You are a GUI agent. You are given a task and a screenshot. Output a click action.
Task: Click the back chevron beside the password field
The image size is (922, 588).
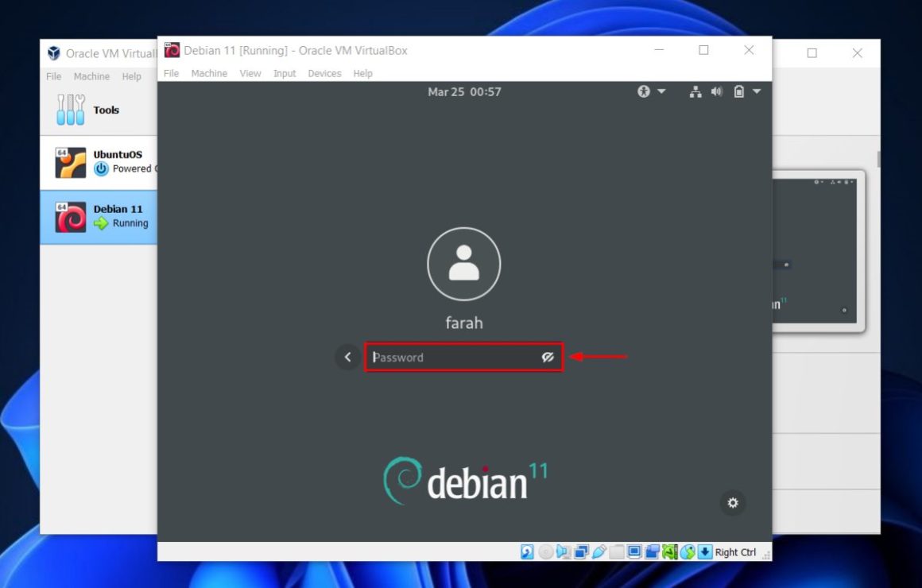coord(347,357)
